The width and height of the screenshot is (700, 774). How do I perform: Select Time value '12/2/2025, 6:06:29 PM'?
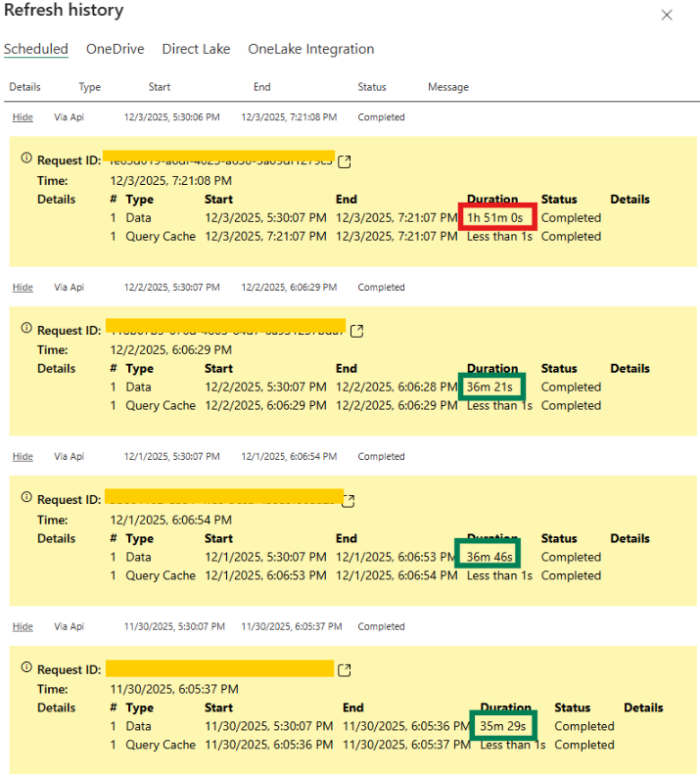(x=171, y=350)
